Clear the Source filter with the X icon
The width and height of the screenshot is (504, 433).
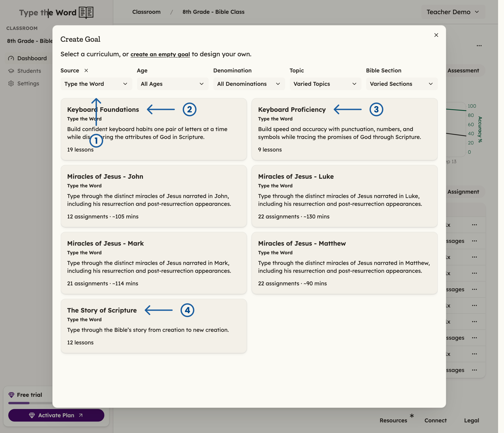[86, 70]
